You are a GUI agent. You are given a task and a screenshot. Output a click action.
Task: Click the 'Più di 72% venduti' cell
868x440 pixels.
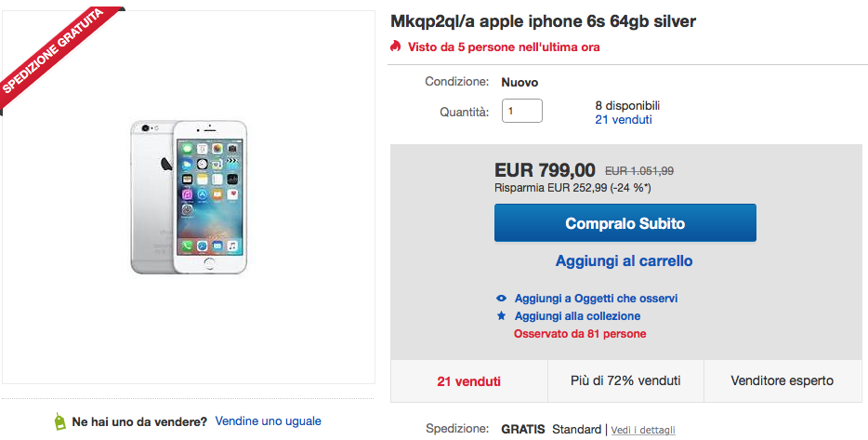click(x=625, y=380)
